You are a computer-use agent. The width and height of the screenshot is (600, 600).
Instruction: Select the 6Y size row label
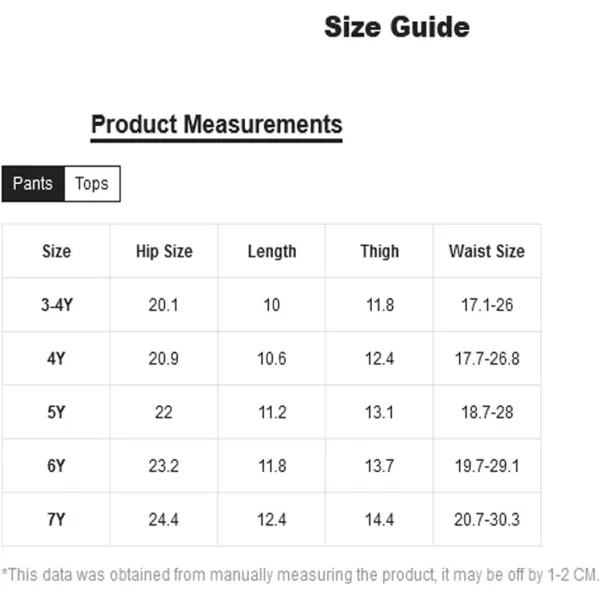tap(56, 466)
